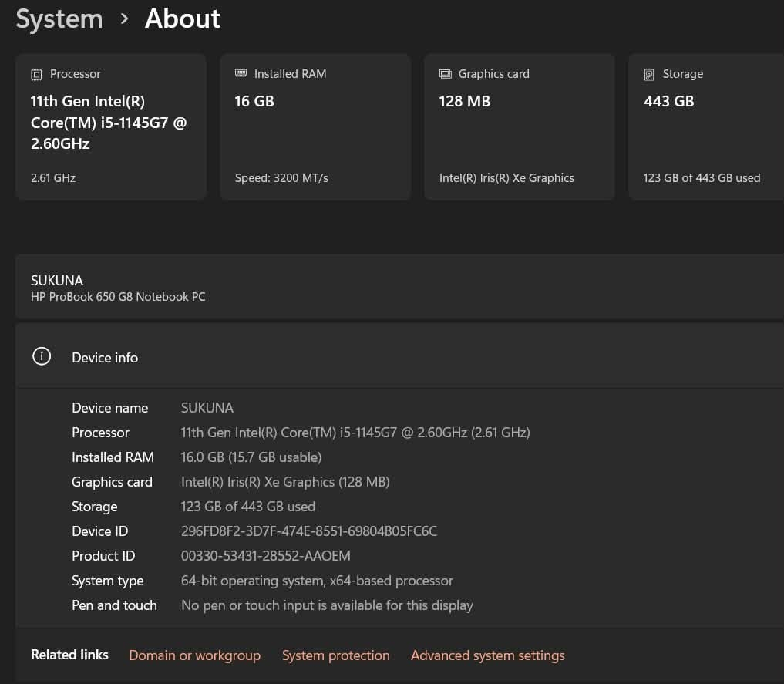The height and width of the screenshot is (684, 784).
Task: Open the Processor summary card
Action: [111, 127]
